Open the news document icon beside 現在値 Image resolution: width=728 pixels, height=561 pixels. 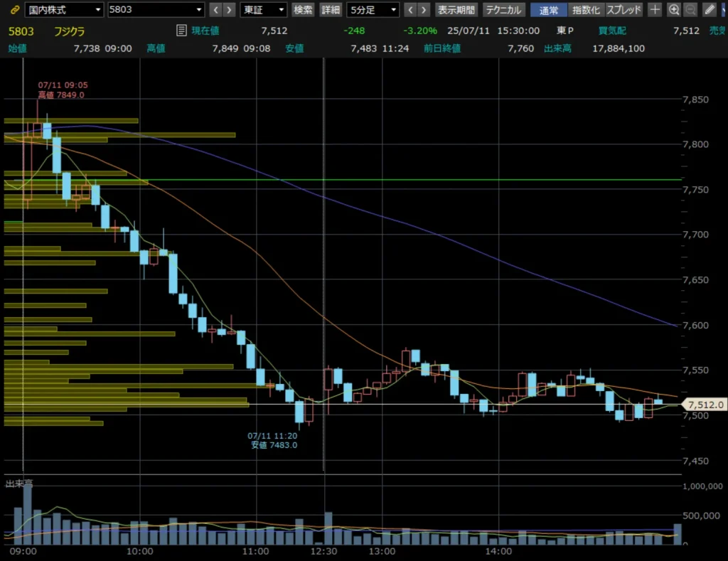[181, 31]
